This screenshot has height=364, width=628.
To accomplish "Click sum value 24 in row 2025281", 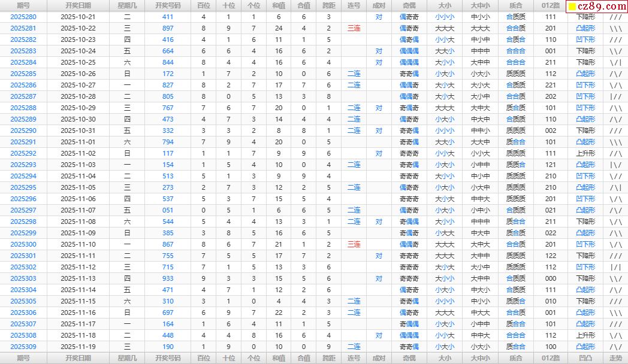I will pos(279,28).
